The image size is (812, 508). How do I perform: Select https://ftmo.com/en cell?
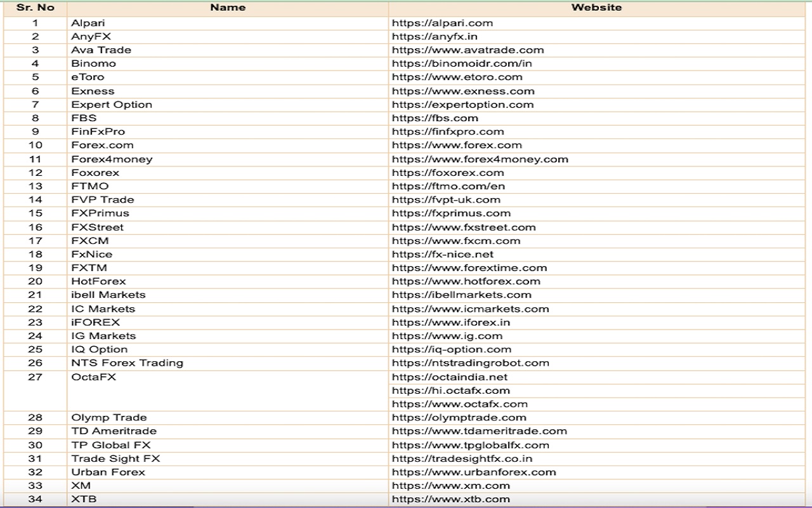(x=596, y=186)
